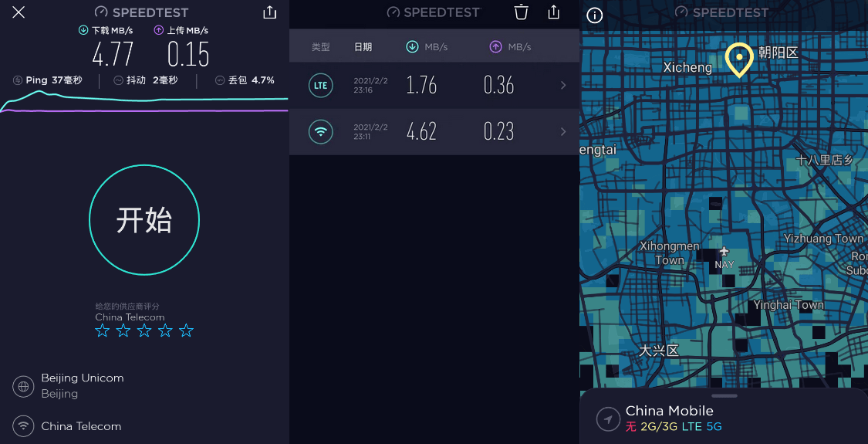868x444 pixels.
Task: Tap the 2021/2/2 23:16 date entry
Action: click(371, 86)
